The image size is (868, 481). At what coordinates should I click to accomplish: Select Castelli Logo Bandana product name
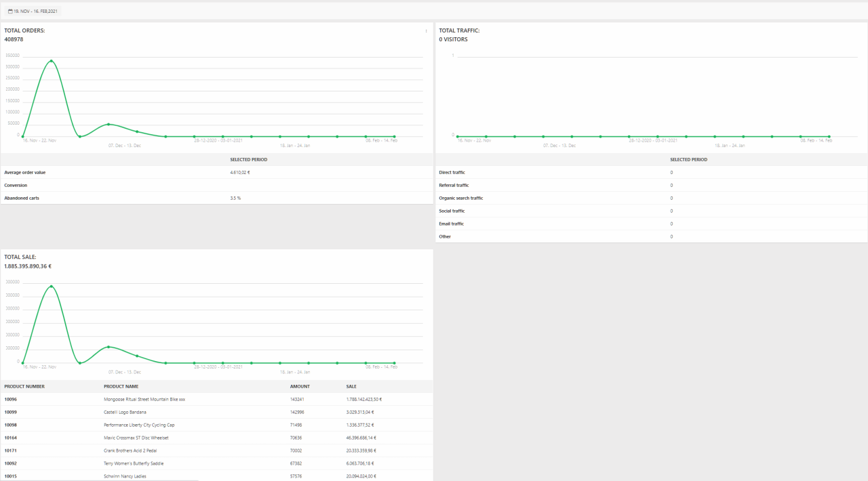point(125,412)
